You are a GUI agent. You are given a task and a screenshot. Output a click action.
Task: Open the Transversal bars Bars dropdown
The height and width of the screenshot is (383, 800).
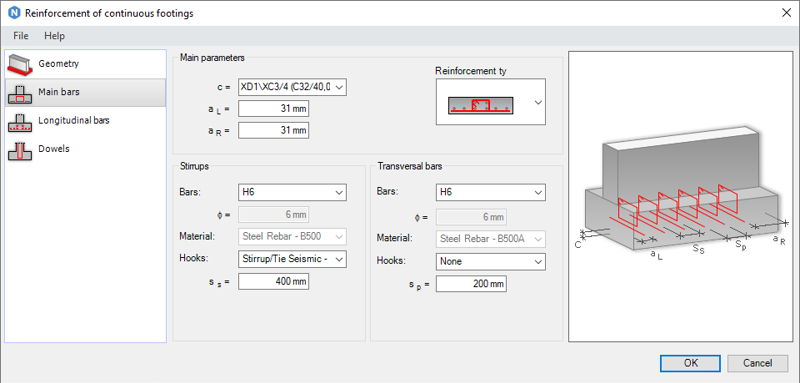[x=491, y=193]
